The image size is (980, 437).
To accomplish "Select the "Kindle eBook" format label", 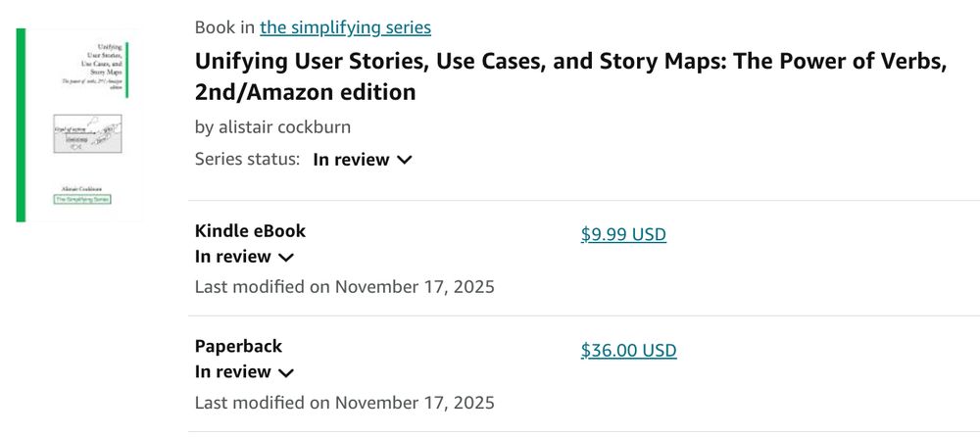I will coord(250,231).
